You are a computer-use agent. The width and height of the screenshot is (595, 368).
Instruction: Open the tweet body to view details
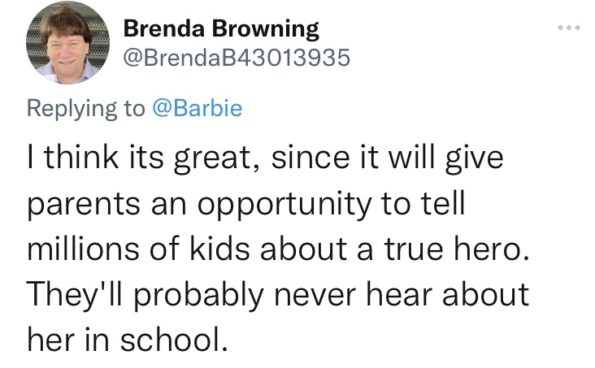(278, 248)
